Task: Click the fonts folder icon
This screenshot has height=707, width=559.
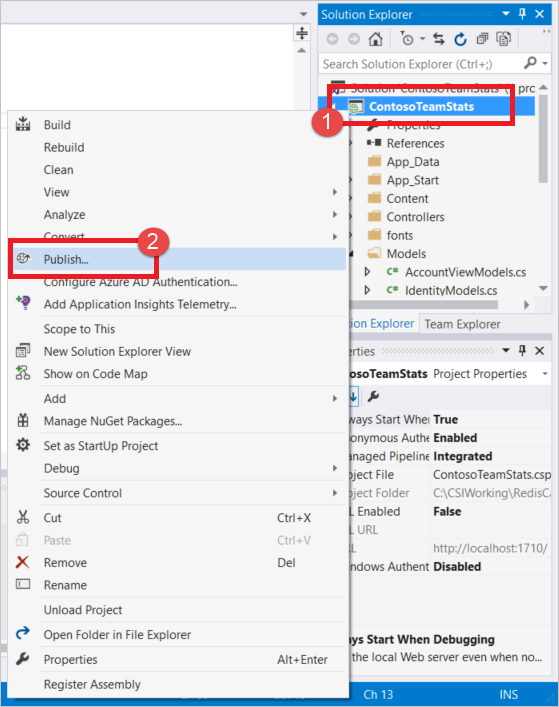Action: tap(374, 235)
